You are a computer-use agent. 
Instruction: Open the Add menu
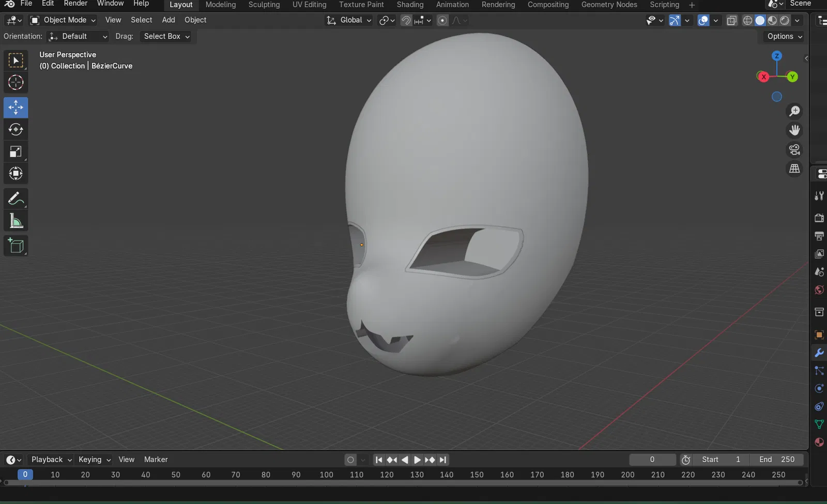tap(169, 20)
